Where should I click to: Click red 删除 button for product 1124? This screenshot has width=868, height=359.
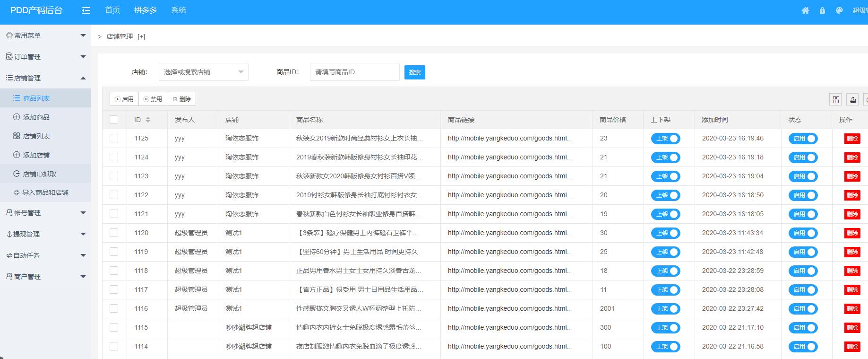(852, 158)
